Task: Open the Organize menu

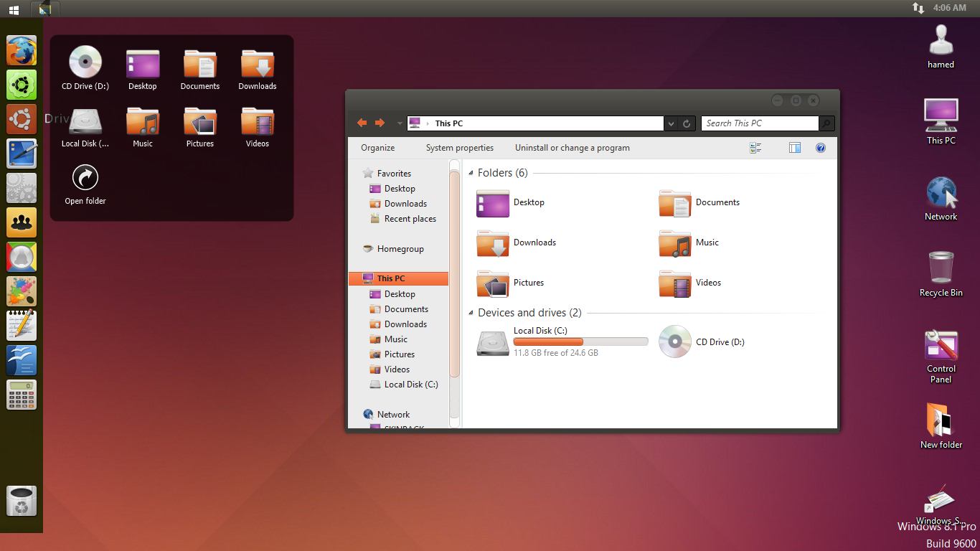Action: 378,148
